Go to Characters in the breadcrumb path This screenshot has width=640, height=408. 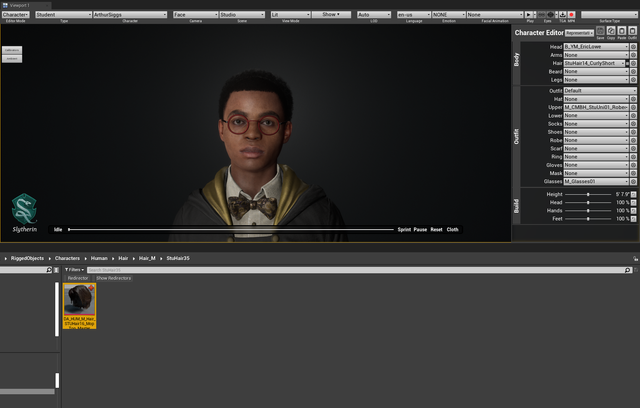point(67,258)
